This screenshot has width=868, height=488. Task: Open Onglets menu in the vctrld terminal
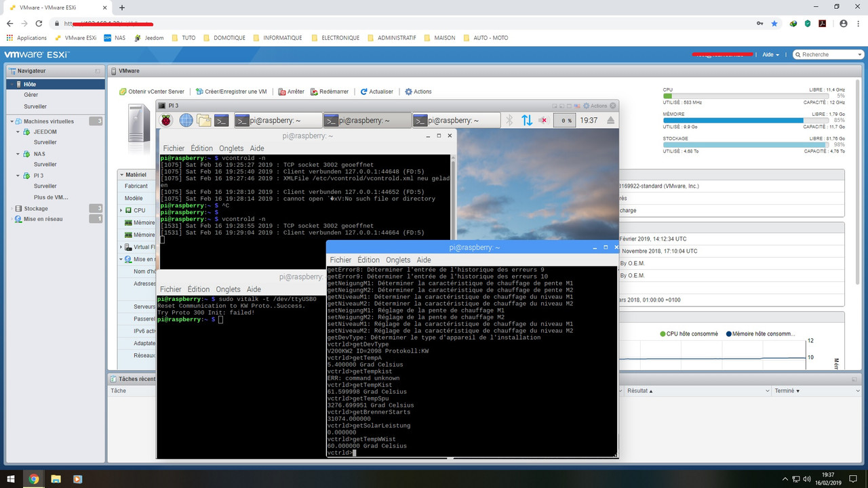(398, 260)
